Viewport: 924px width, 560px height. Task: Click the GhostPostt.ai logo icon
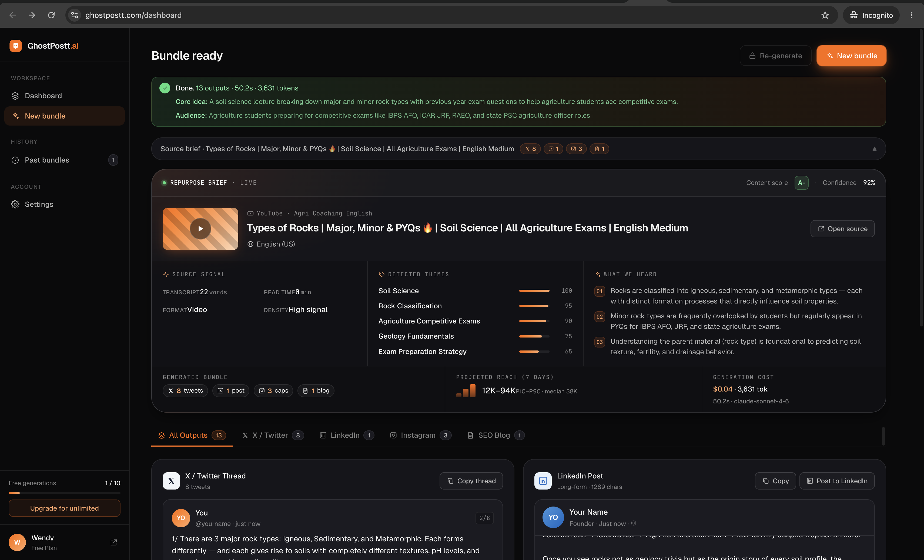pyautogui.click(x=15, y=46)
